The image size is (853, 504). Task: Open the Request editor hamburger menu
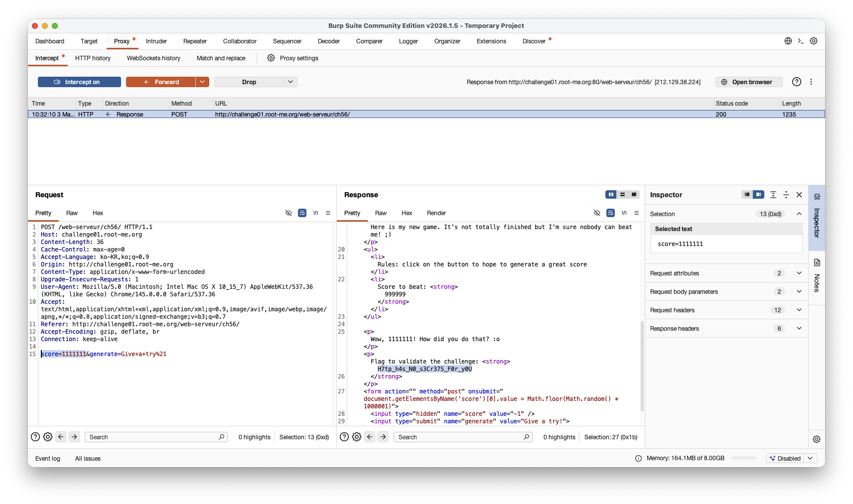[x=328, y=213]
